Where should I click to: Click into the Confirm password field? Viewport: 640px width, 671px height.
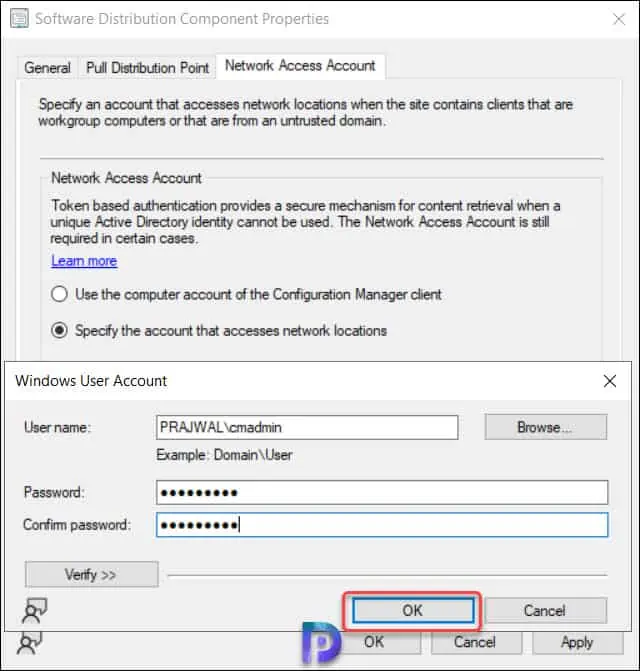382,525
